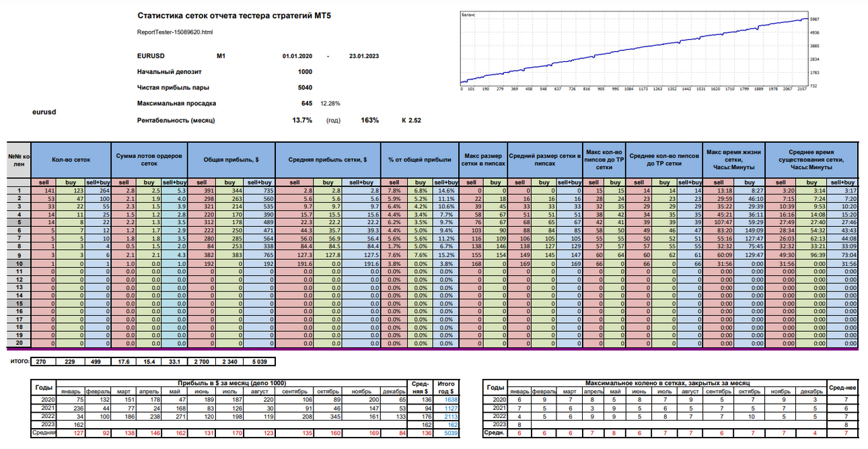This screenshot has width=868, height=449.
Task: Click the 'Средняя прибыль сетки, $' header
Action: tap(328, 160)
